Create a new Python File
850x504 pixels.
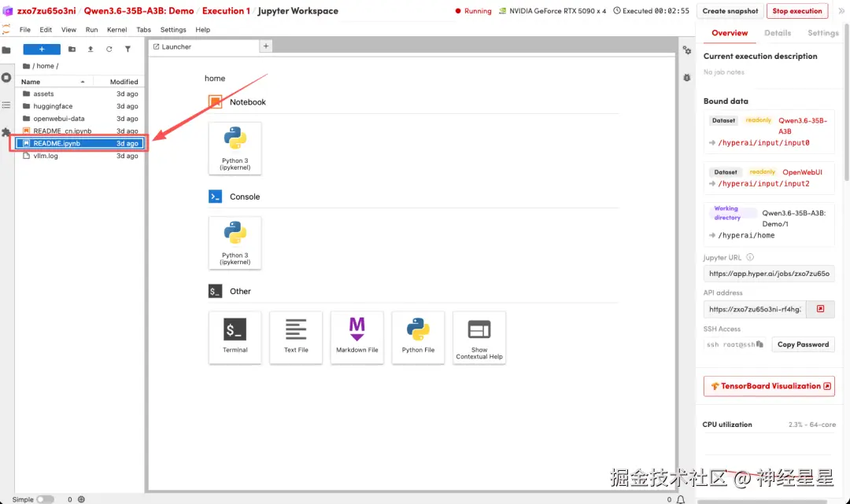(418, 338)
